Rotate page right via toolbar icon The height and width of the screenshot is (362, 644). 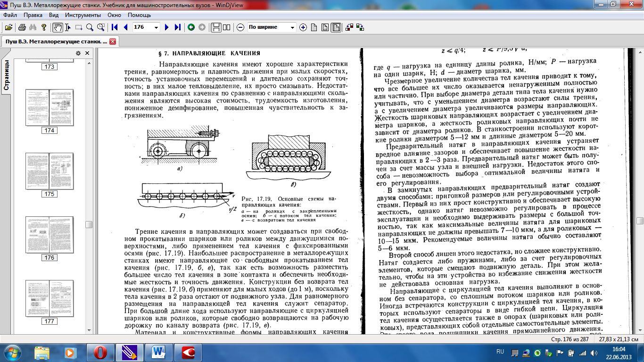tap(360, 27)
